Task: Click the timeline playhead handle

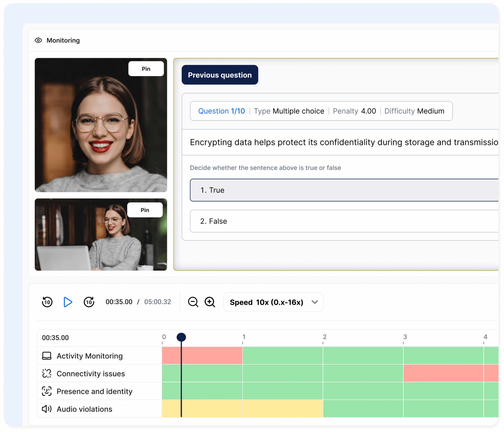Action: (x=181, y=337)
